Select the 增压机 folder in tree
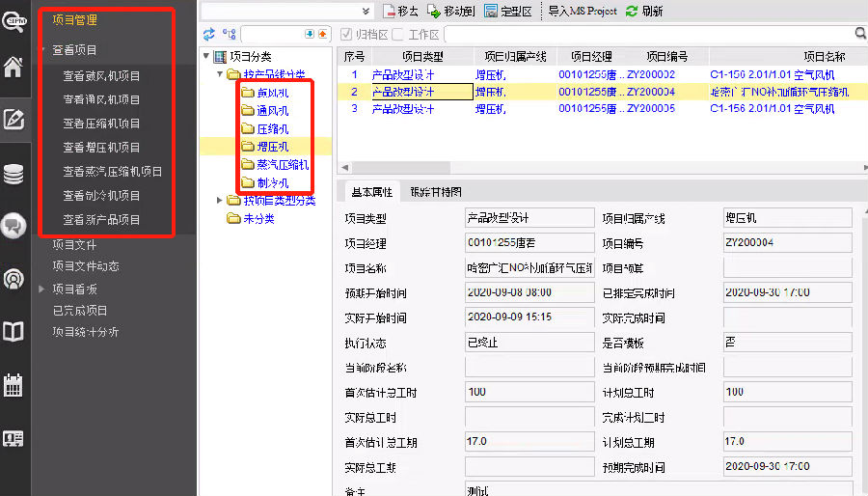Screen dimensions: 868x496 click(x=265, y=147)
